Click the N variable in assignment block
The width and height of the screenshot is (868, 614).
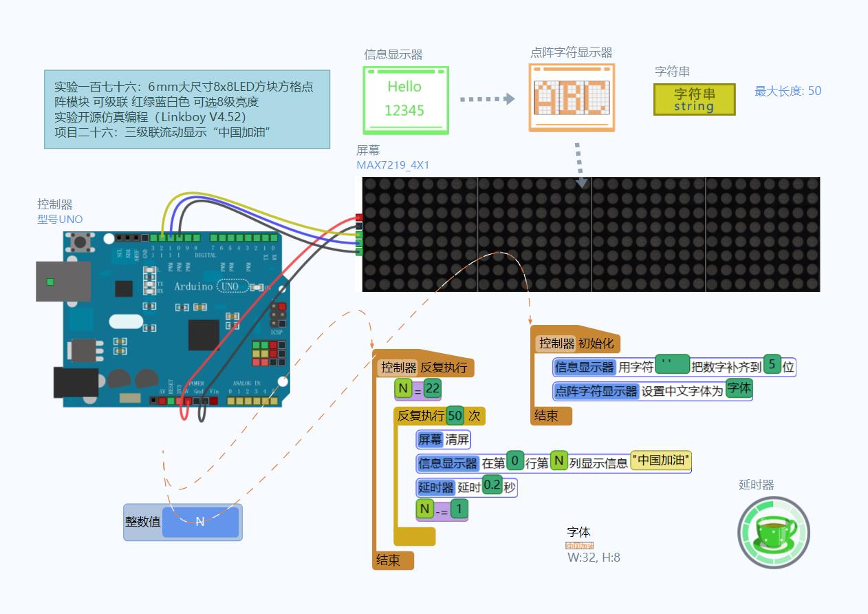(404, 389)
